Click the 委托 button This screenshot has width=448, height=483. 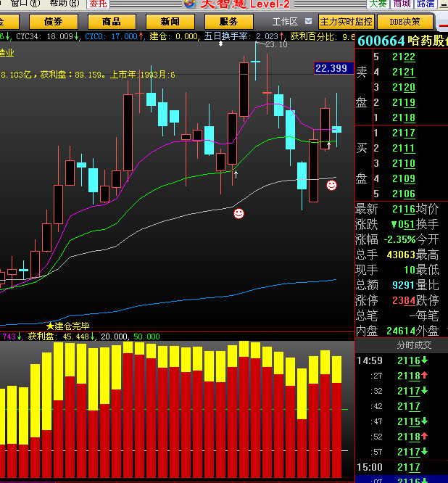pyautogui.click(x=98, y=4)
